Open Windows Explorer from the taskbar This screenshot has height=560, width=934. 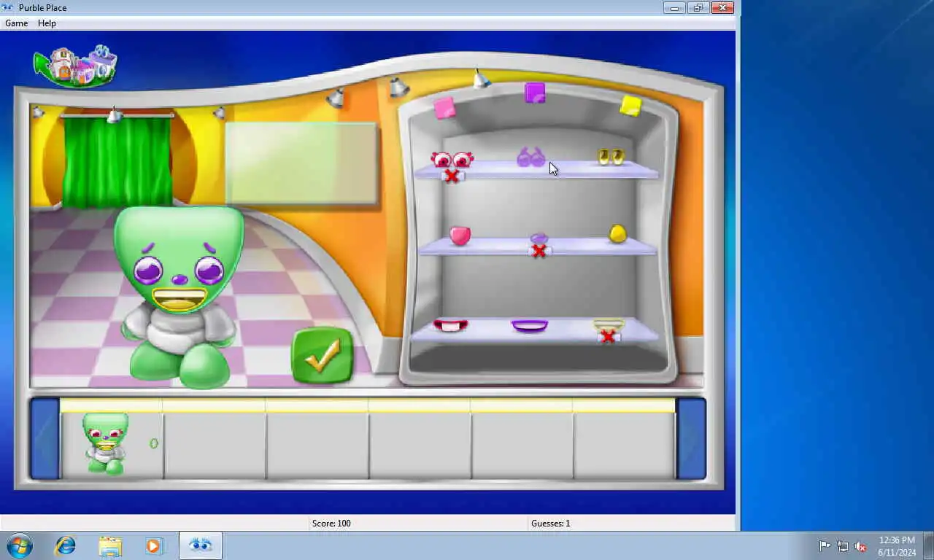[x=110, y=545]
